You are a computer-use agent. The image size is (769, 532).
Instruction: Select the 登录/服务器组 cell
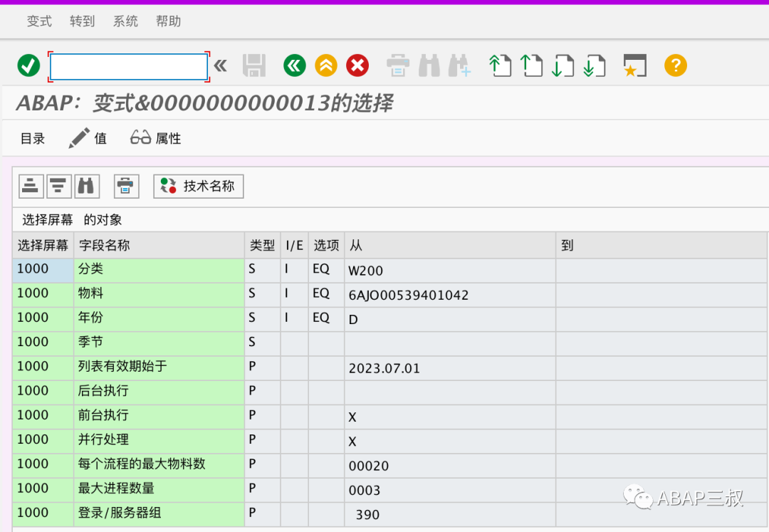[x=159, y=514]
